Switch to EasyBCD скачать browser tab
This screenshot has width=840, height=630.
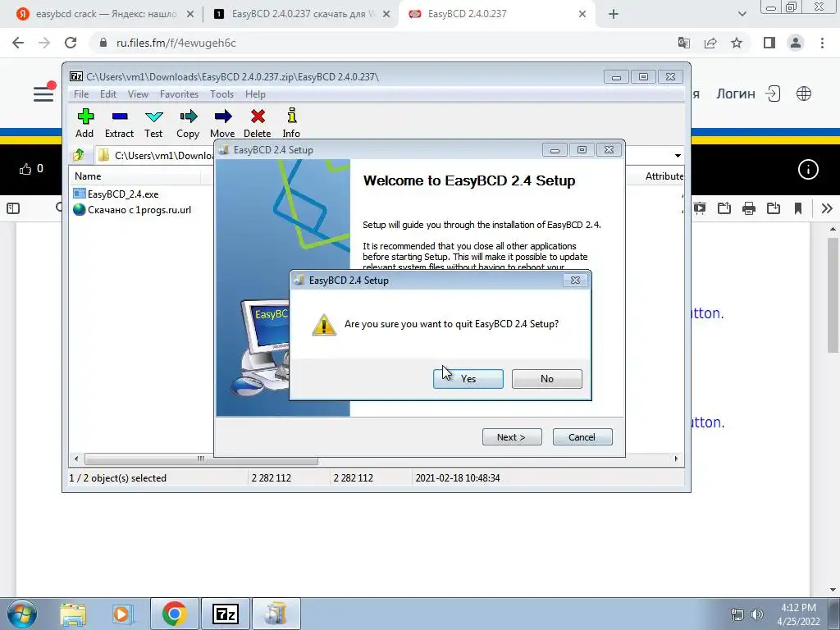pos(300,14)
